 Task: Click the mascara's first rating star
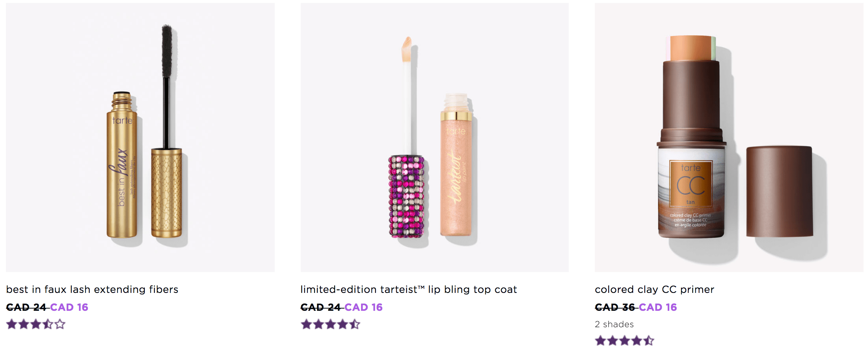point(12,324)
